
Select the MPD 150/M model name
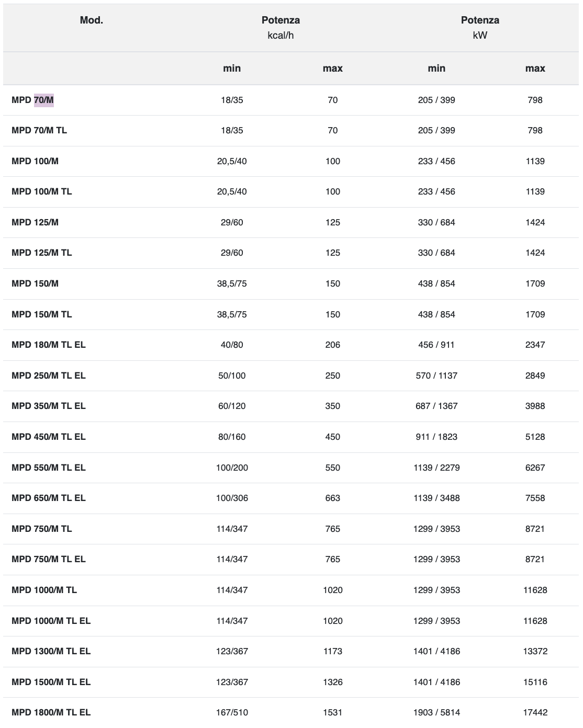pos(35,283)
